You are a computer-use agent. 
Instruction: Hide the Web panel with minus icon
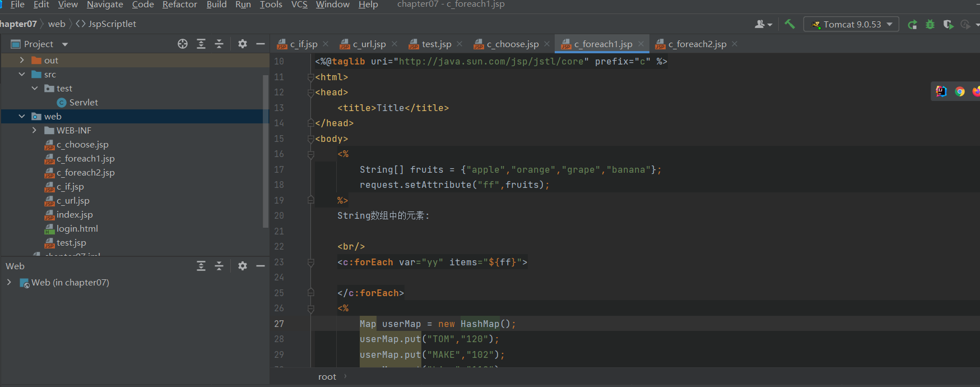click(x=261, y=266)
